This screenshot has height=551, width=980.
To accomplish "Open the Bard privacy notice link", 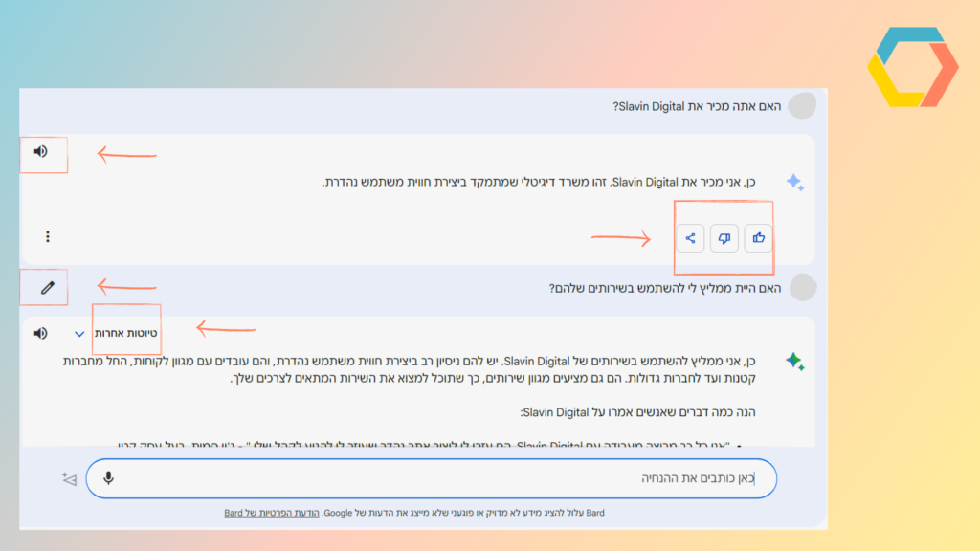I will pyautogui.click(x=271, y=513).
